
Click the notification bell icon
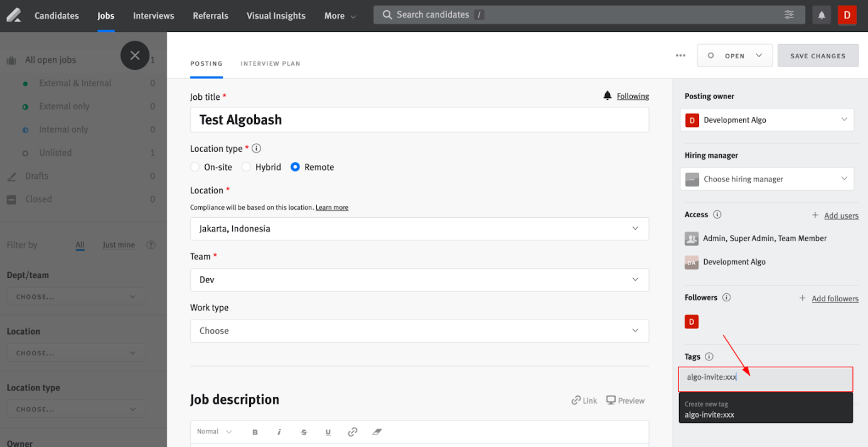click(822, 14)
